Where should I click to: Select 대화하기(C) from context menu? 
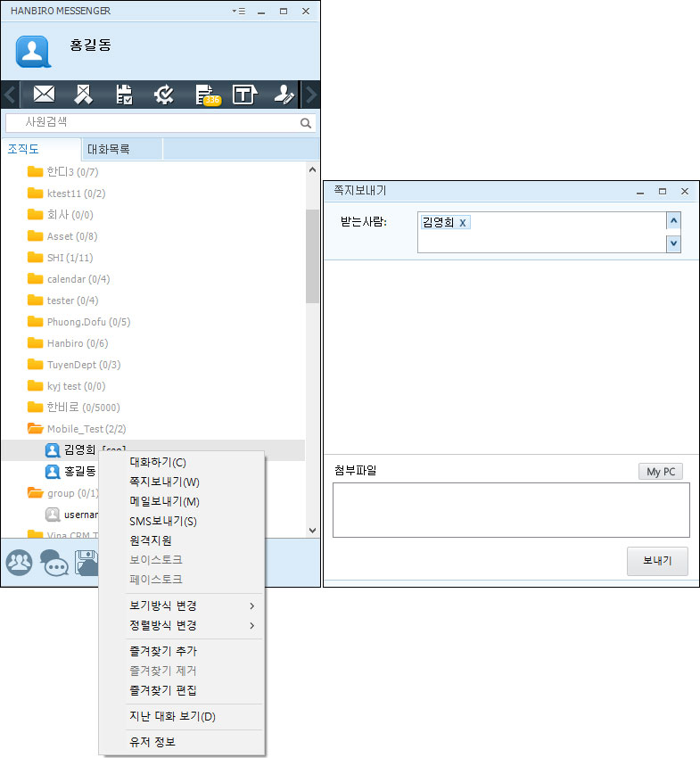click(158, 462)
